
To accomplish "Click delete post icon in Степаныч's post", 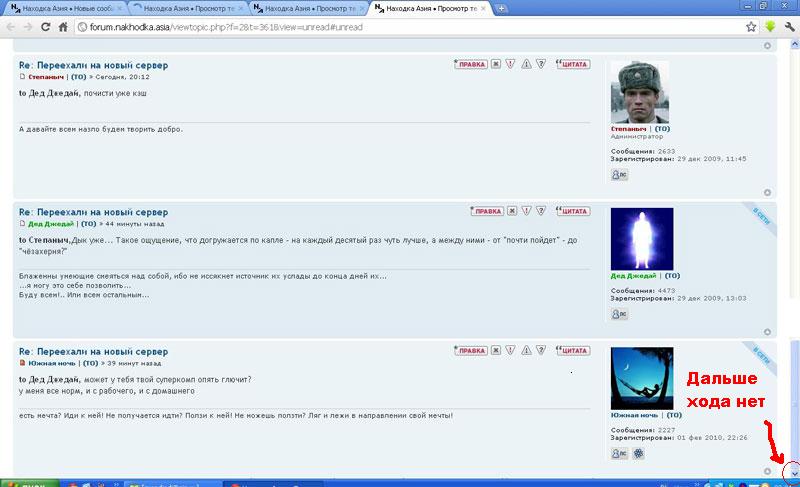I will (x=493, y=64).
